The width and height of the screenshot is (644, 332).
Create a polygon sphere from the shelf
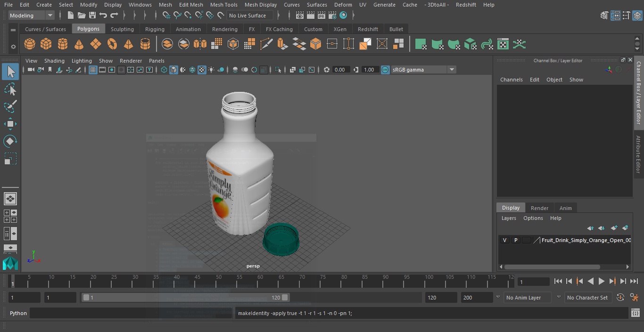(x=30, y=44)
